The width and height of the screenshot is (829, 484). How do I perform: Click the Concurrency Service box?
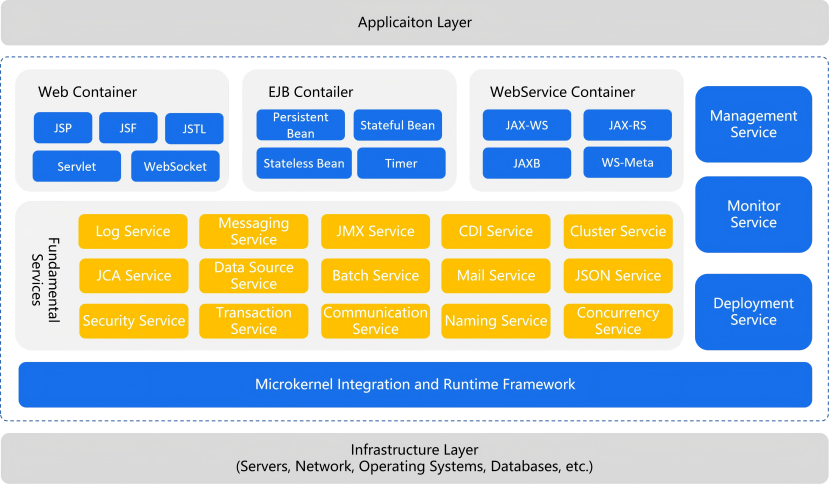pyautogui.click(x=618, y=321)
